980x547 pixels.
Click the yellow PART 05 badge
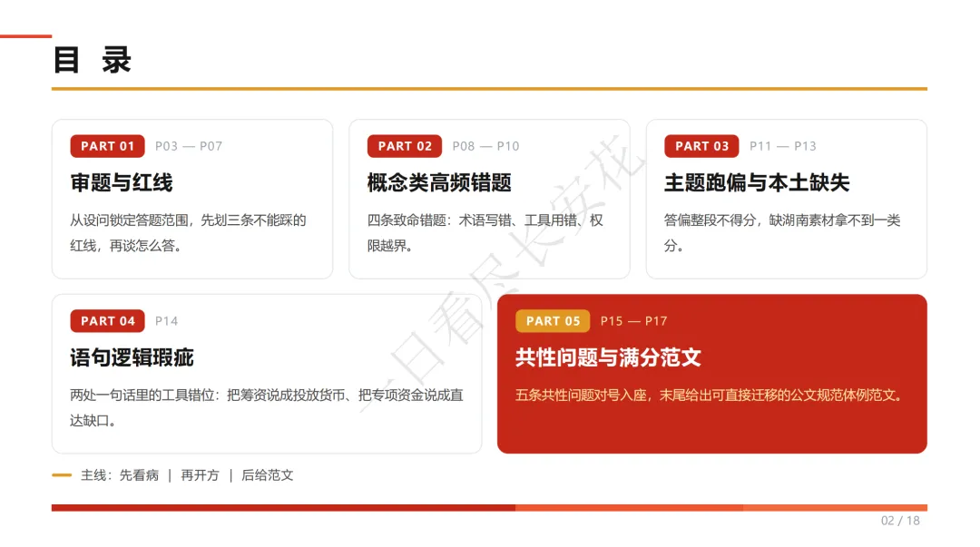pyautogui.click(x=553, y=321)
